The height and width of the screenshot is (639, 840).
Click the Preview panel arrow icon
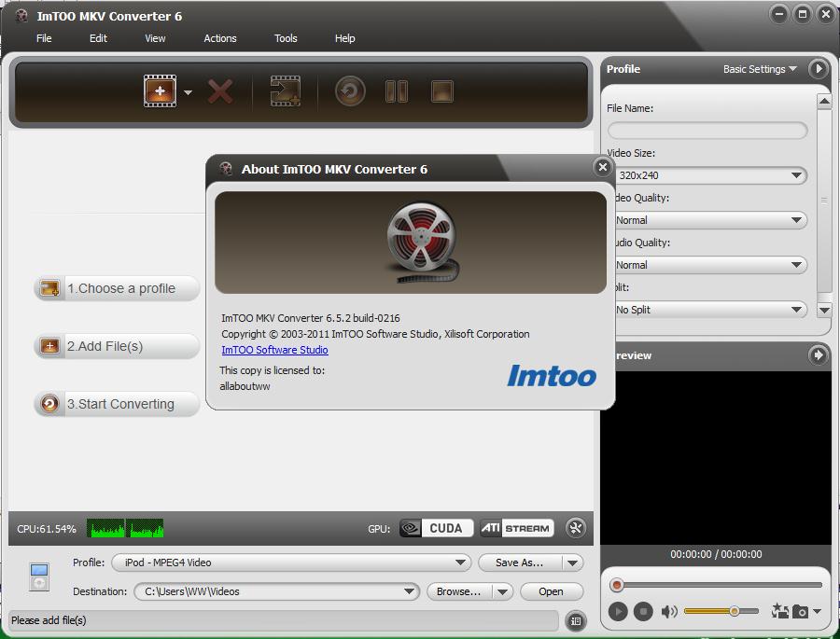pos(818,354)
